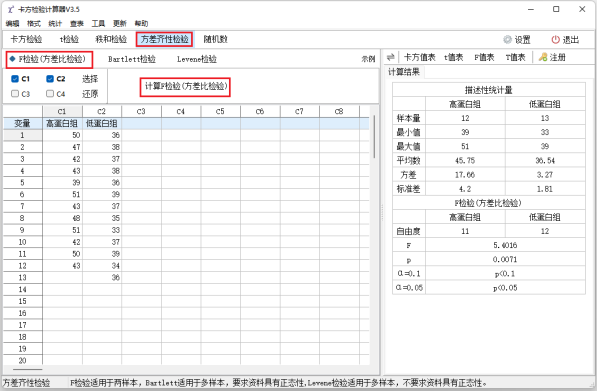Click the 还原 button
The width and height of the screenshot is (597, 391).
(90, 94)
